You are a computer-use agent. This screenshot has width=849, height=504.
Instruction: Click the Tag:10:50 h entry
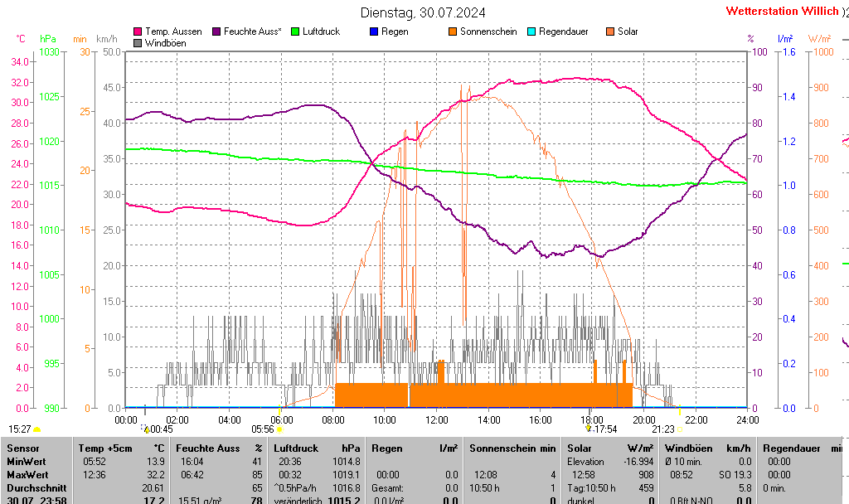[591, 487]
